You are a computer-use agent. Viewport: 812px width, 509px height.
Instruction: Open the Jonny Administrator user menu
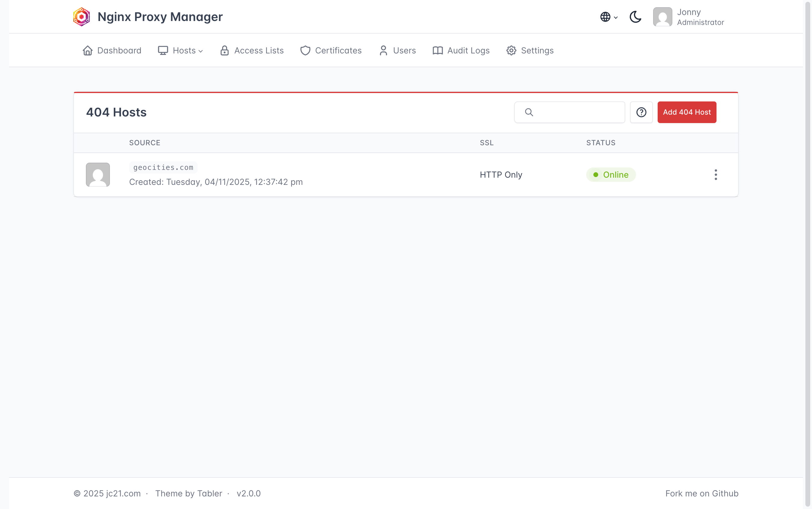[x=700, y=17]
